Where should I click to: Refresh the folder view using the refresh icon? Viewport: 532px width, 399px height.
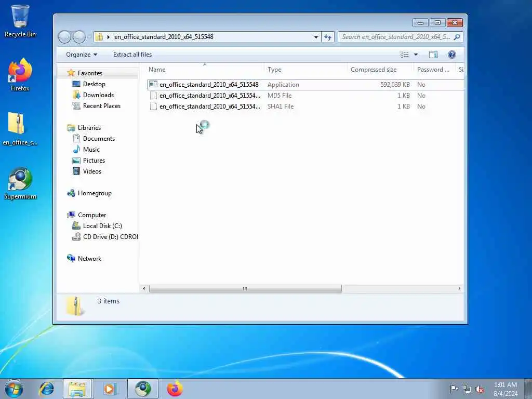pyautogui.click(x=328, y=37)
